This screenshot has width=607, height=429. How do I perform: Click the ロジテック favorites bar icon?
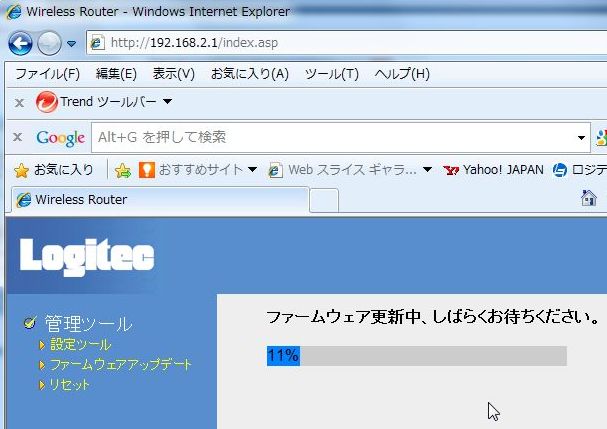560,170
